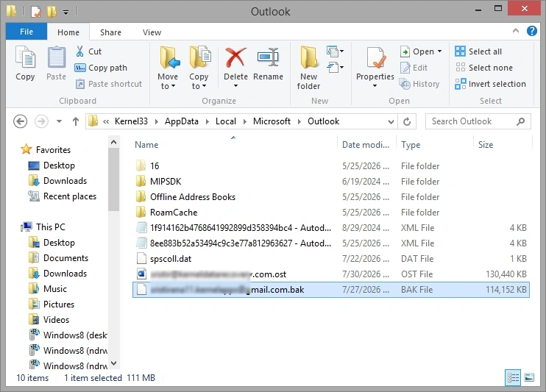Click Select all
The image size is (546, 392).
[478, 51]
